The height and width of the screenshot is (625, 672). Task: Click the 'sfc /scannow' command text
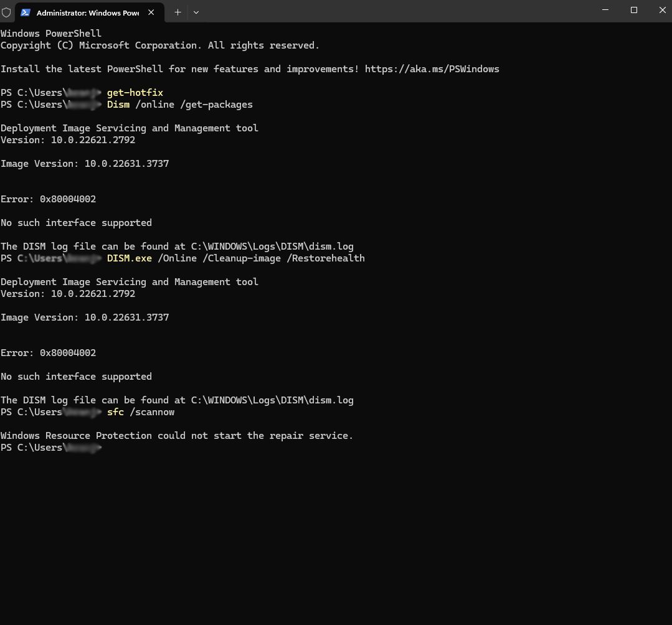tap(141, 412)
